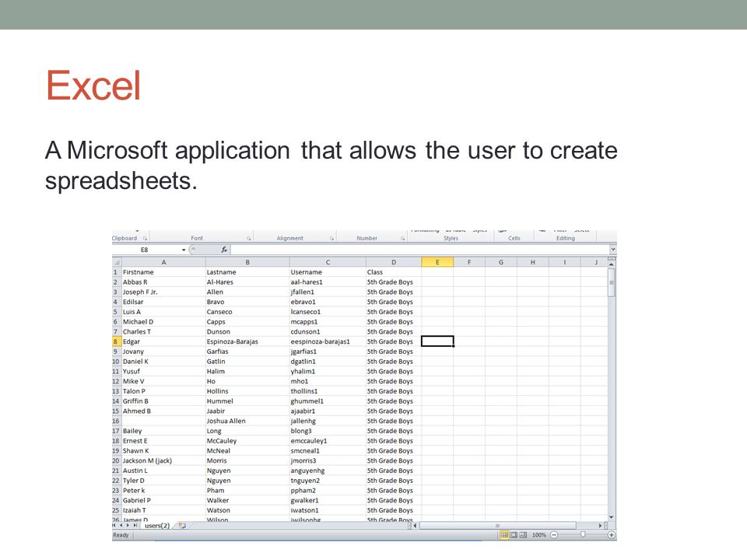
Task: Select column A header
Action: pos(163,262)
